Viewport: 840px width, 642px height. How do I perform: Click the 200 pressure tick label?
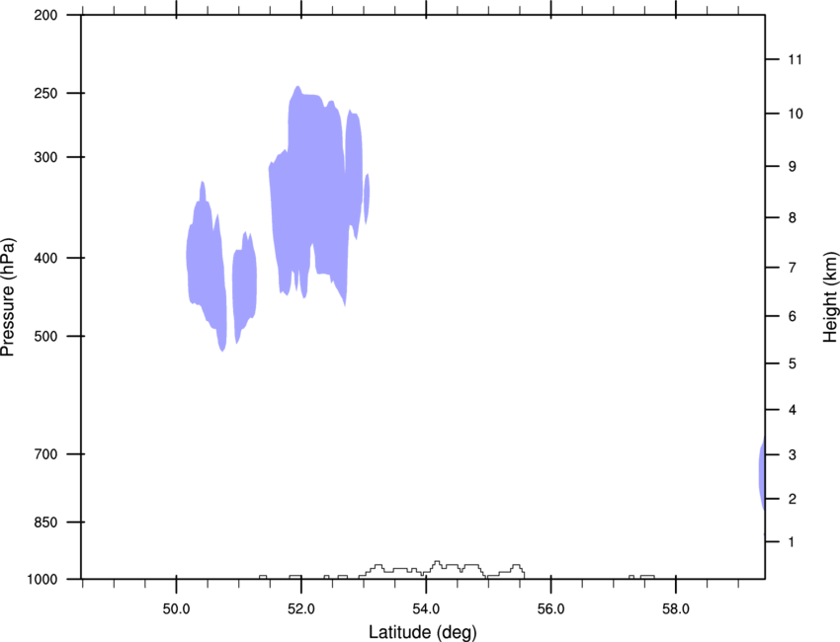pyautogui.click(x=46, y=15)
